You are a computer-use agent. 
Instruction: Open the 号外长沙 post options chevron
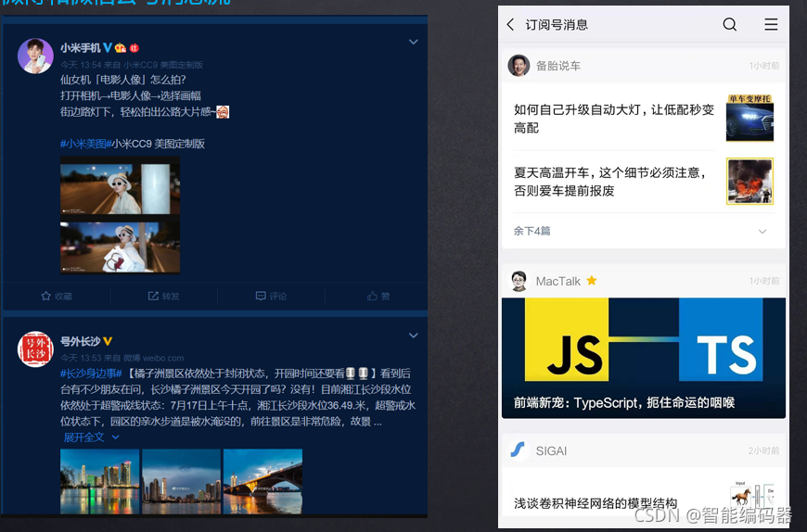coord(414,336)
